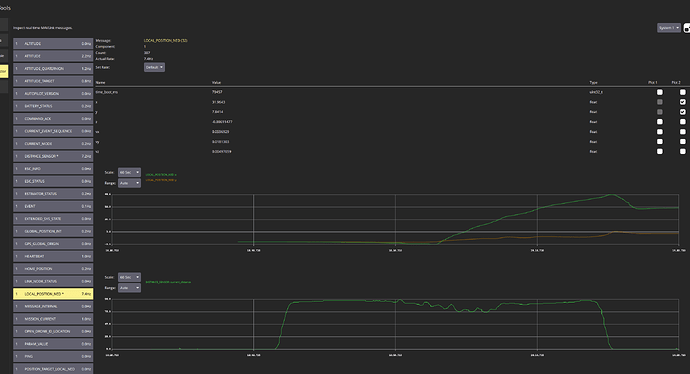This screenshot has height=374, width=690.
Task: Uncheck Plot 2 for field x
Action: click(x=683, y=102)
